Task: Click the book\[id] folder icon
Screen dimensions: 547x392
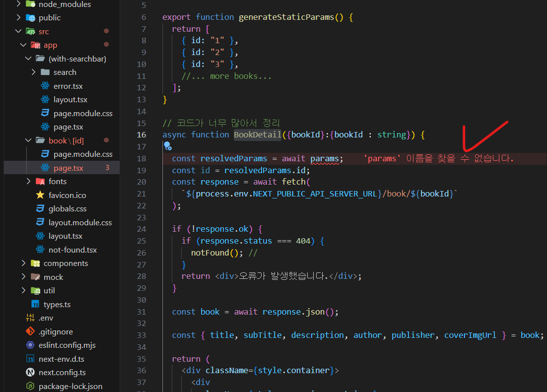Action: click(41, 140)
